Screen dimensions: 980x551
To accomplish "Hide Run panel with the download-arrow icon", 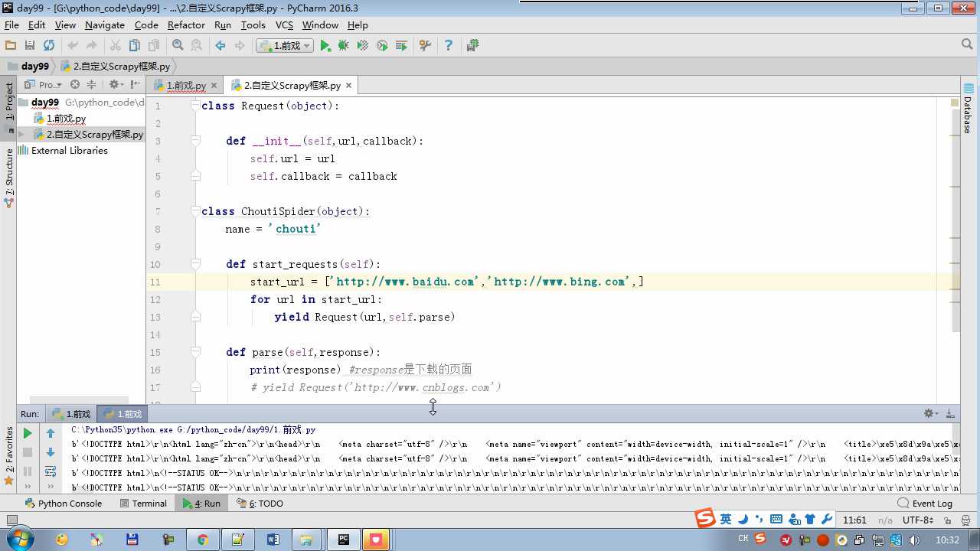I will tap(950, 413).
